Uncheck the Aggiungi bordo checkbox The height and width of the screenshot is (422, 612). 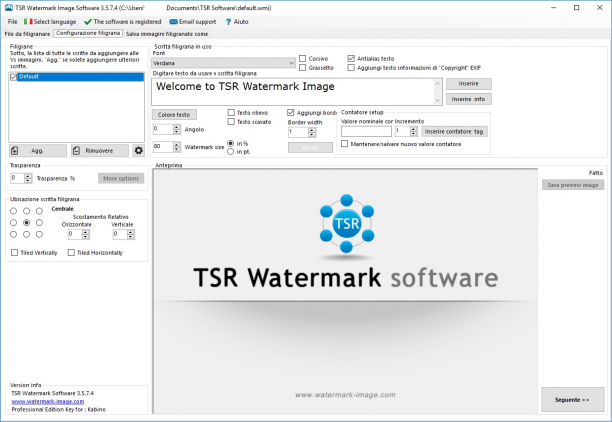[290, 112]
